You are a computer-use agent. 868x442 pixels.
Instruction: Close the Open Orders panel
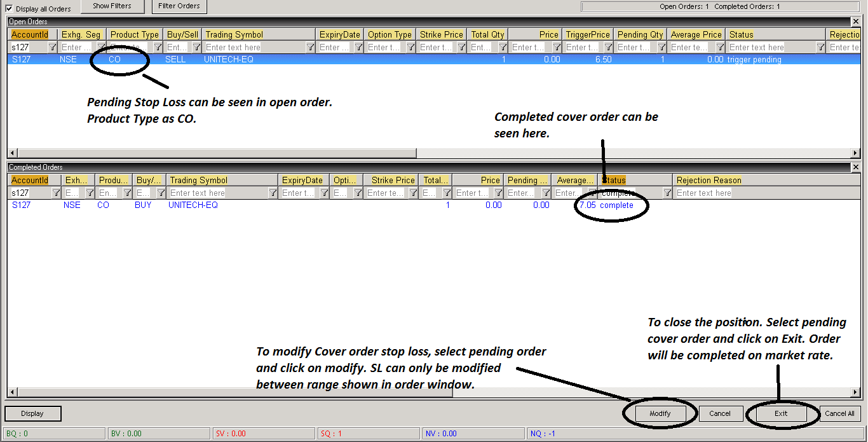[x=855, y=22]
